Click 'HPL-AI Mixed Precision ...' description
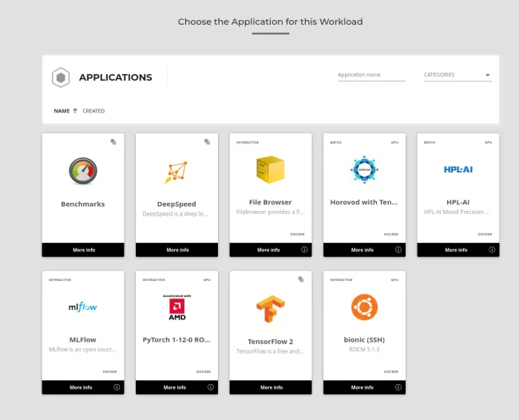The width and height of the screenshot is (519, 420). coord(457,212)
